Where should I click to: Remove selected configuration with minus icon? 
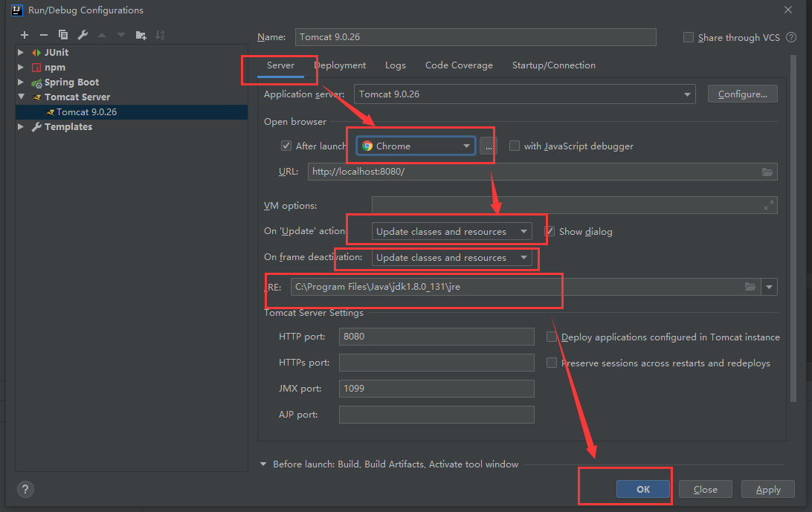click(x=43, y=35)
